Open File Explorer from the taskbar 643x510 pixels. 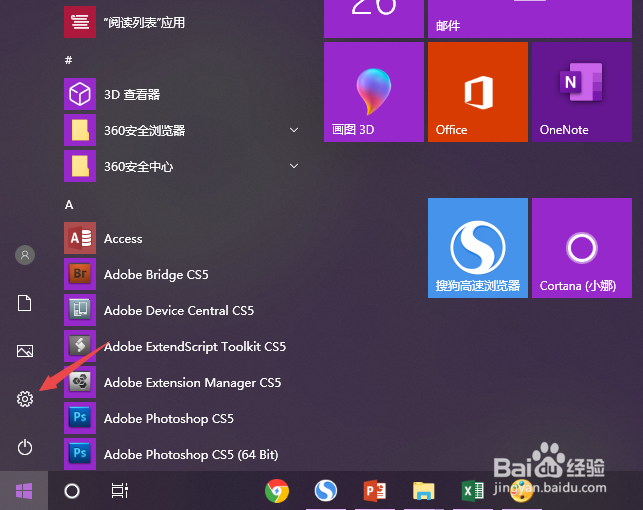(424, 491)
